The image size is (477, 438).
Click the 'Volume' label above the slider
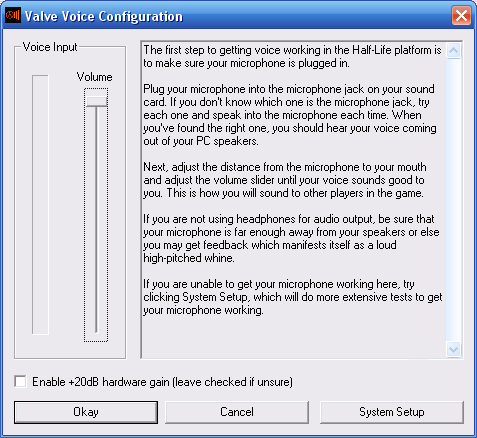(x=94, y=77)
